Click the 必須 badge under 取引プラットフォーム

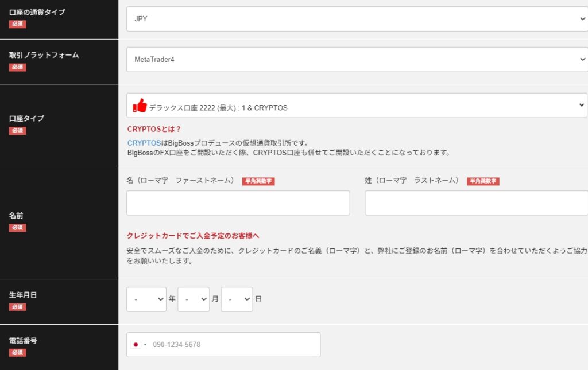click(17, 67)
